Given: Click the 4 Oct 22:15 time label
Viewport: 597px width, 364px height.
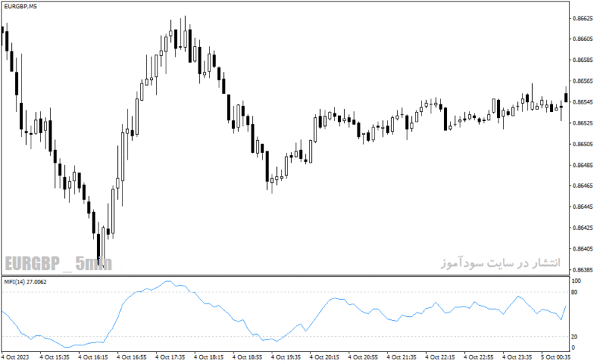Looking at the screenshot, I should tap(440, 357).
